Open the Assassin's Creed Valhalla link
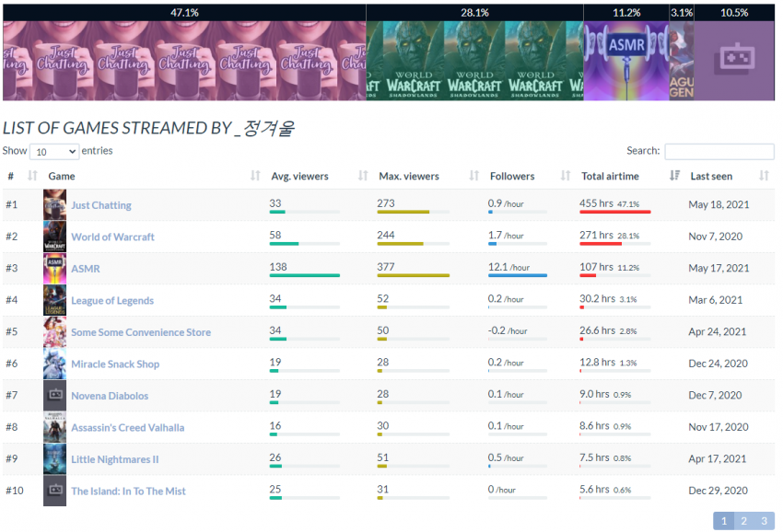The width and height of the screenshot is (783, 532). click(x=128, y=428)
